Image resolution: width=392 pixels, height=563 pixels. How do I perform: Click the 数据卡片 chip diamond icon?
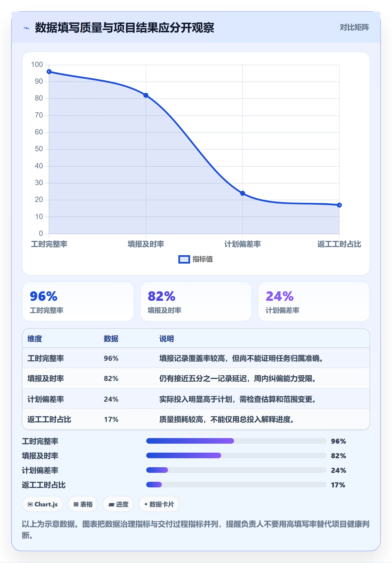coord(146,504)
